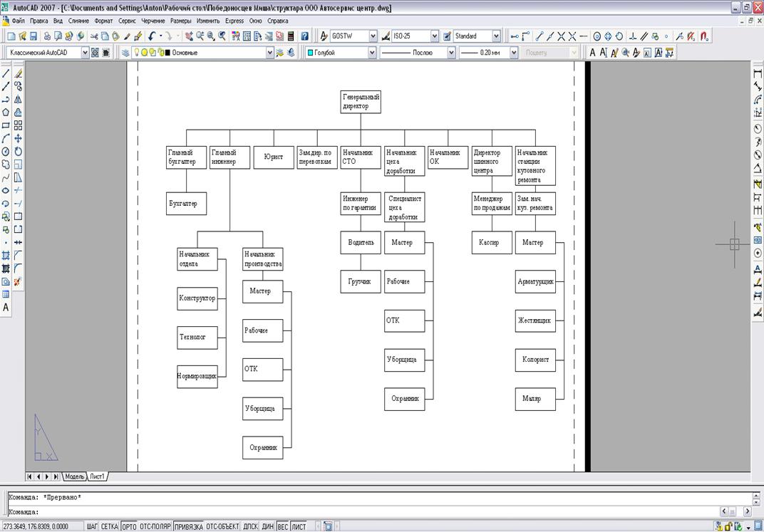Open the Help question mark icon

point(305,36)
